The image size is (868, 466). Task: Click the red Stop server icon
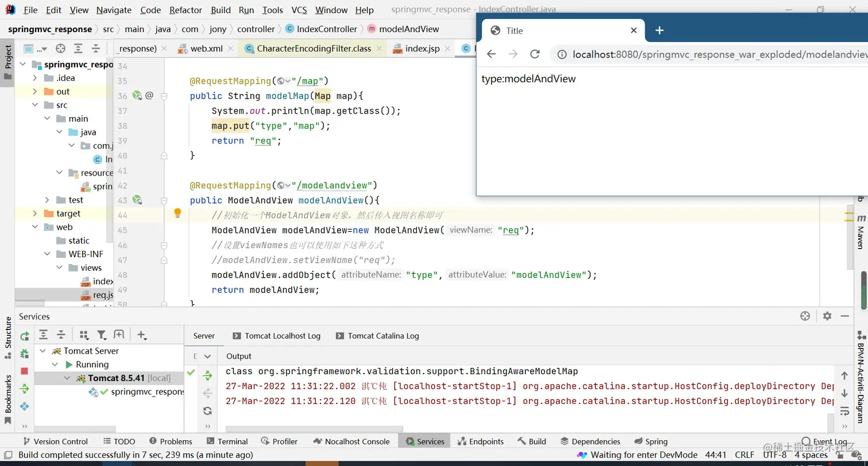(x=24, y=371)
